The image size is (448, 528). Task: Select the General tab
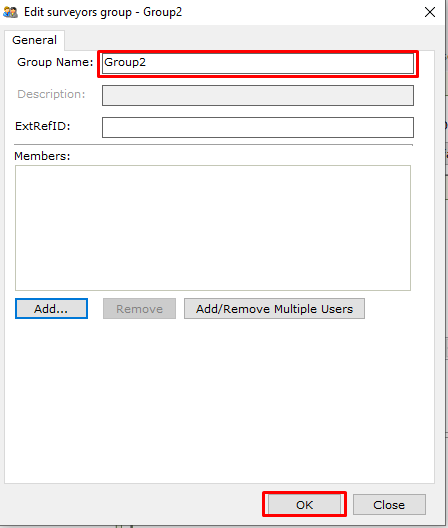[34, 40]
